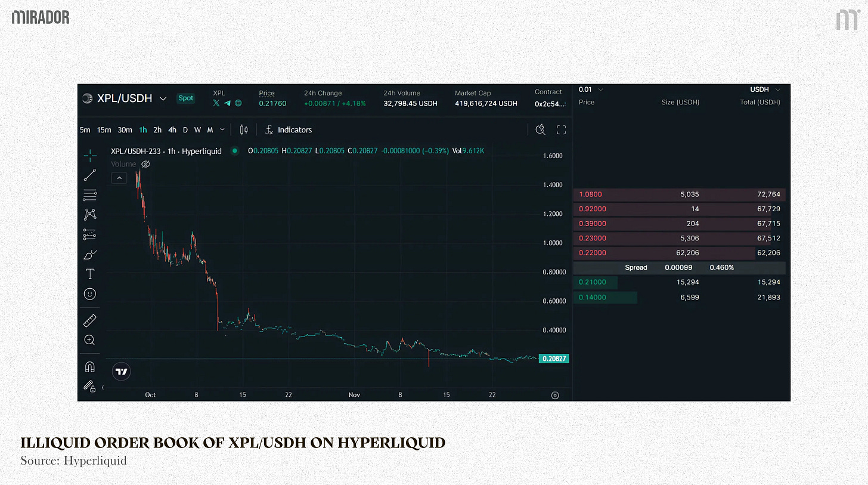
Task: Click the Spot market badge
Action: coord(186,98)
